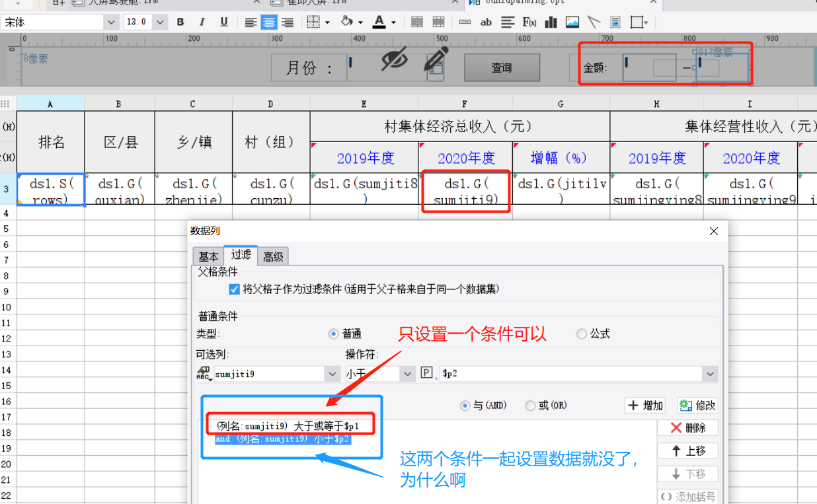Image resolution: width=817 pixels, height=504 pixels.
Task: Choose the 与(AND) radio option
Action: tap(465, 406)
